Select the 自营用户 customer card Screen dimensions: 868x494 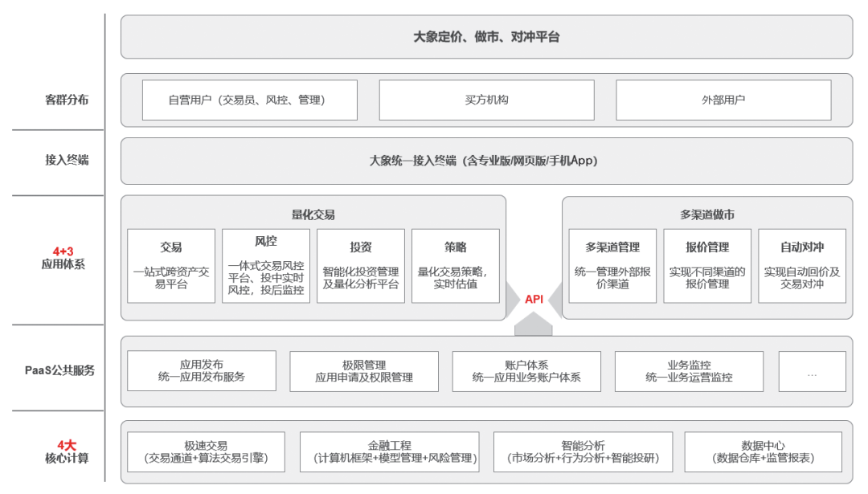pos(249,100)
